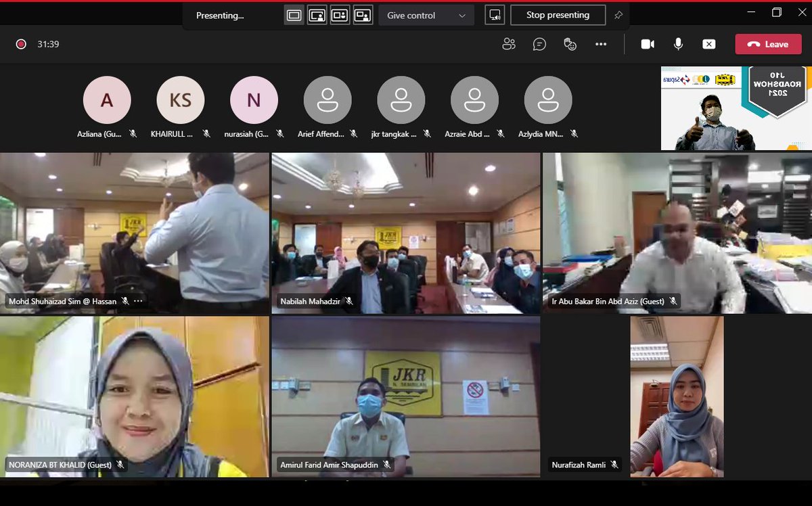The width and height of the screenshot is (812, 506).
Task: Click muted mic icon beside Azlydia MN
Action: pos(574,134)
